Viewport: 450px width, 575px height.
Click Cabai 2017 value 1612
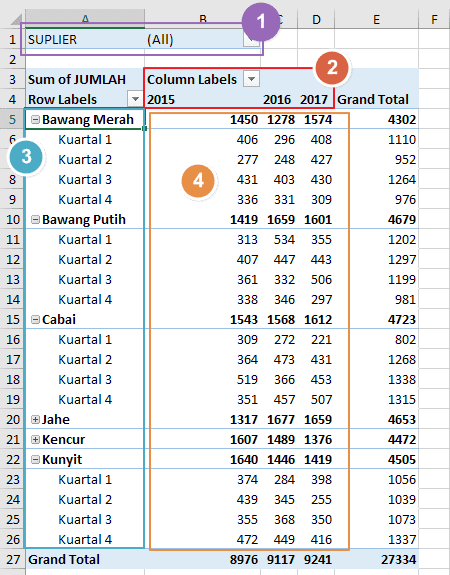tap(318, 320)
